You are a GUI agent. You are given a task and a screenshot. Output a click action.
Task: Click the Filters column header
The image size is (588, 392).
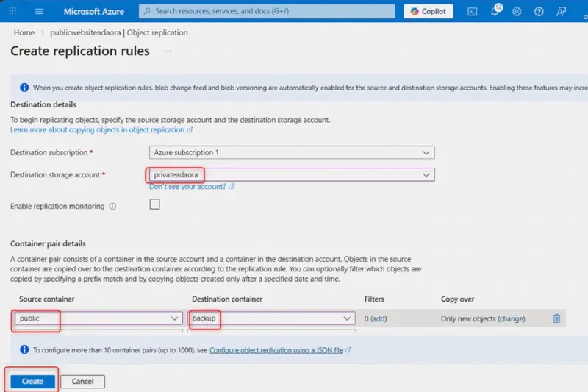click(374, 299)
